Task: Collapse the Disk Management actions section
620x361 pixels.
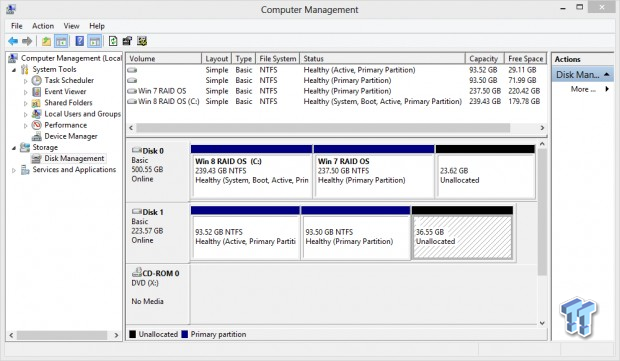Action: 607,74
